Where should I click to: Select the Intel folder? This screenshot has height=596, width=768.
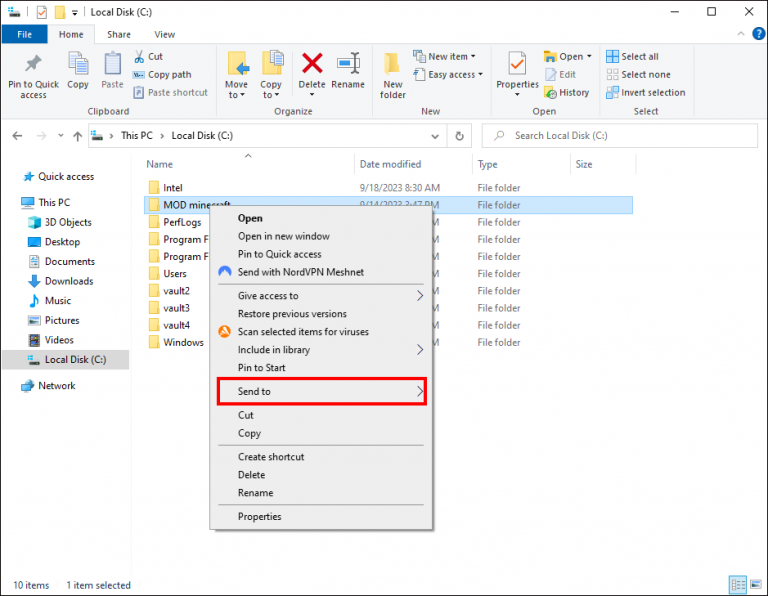[x=167, y=188]
